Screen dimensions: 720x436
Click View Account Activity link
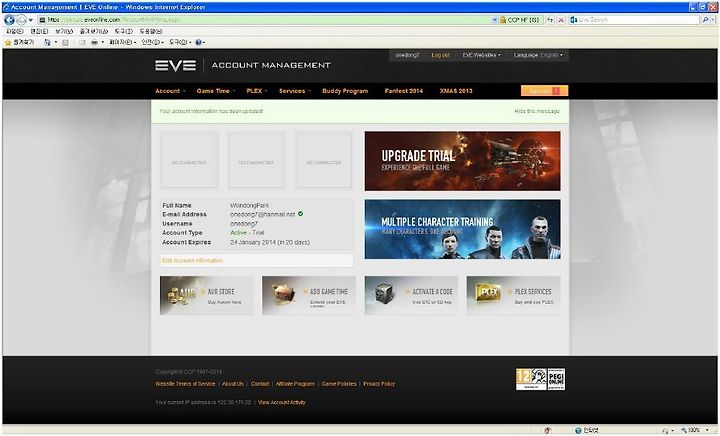[x=281, y=402]
